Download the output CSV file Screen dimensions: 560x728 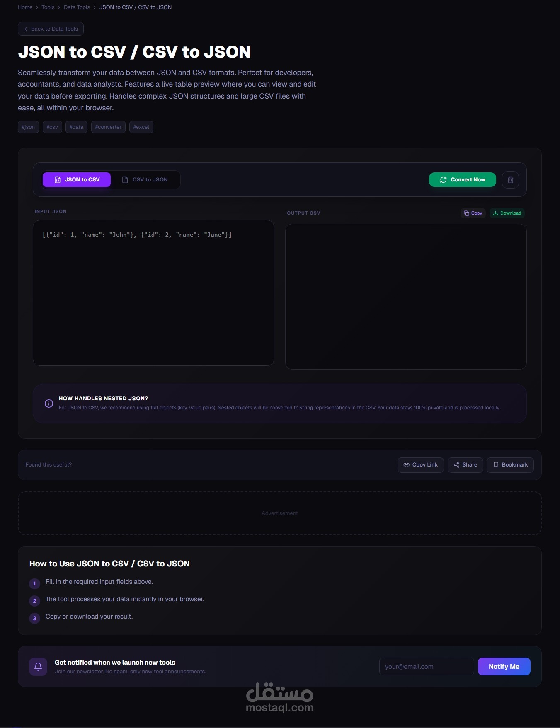507,213
